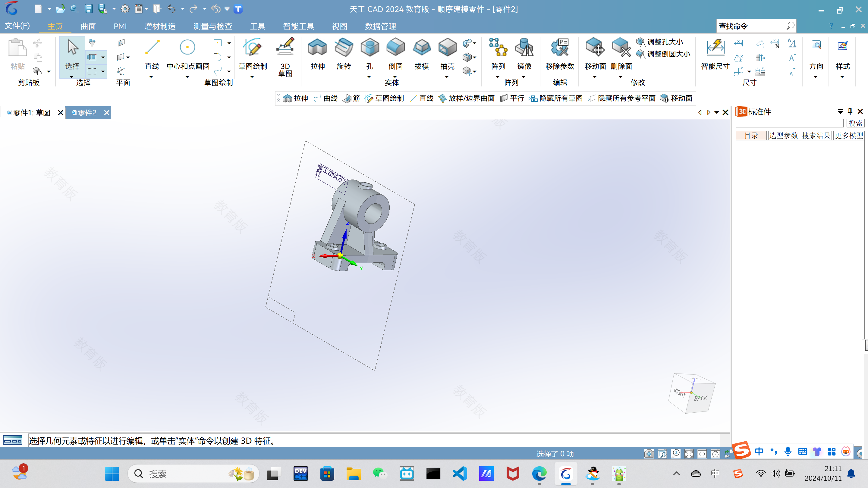868x488 pixels.
Task: Select the 抽壳 thin wall tool
Action: point(447,54)
